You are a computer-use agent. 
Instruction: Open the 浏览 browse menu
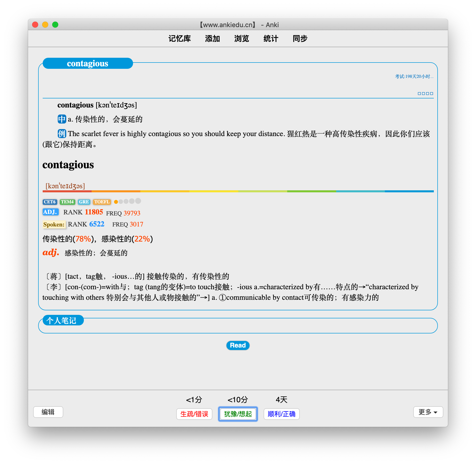point(242,39)
